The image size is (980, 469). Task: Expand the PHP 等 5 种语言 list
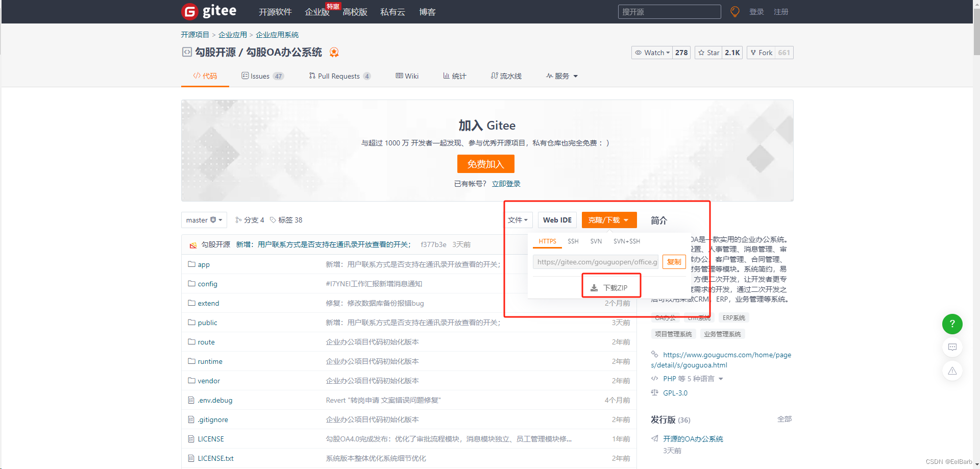[693, 379]
